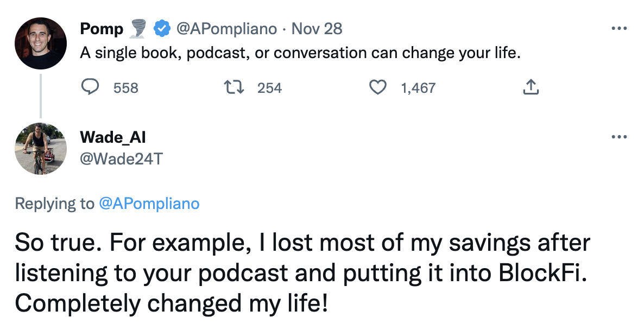The height and width of the screenshot is (330, 644).
Task: Expand the three-dot menu on Wade_AI's reply
Action: pos(618,137)
